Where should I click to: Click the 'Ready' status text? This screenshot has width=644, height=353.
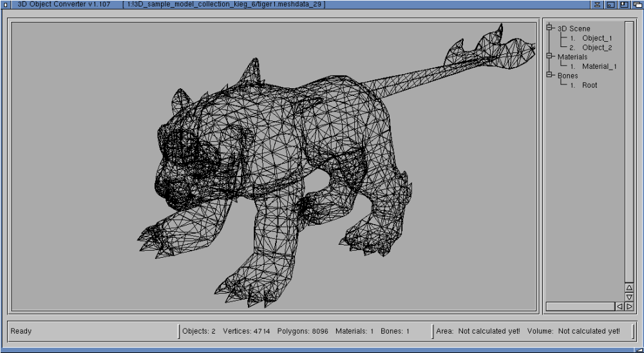pyautogui.click(x=21, y=331)
